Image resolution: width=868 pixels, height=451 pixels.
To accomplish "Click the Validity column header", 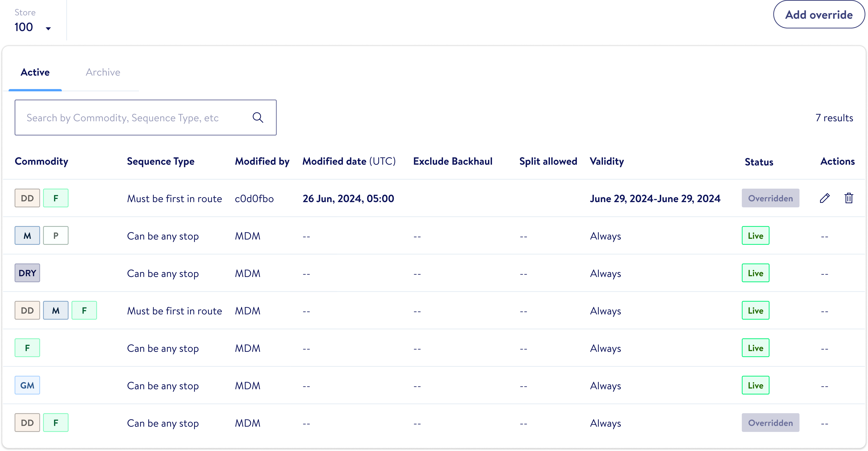I will tap(606, 161).
